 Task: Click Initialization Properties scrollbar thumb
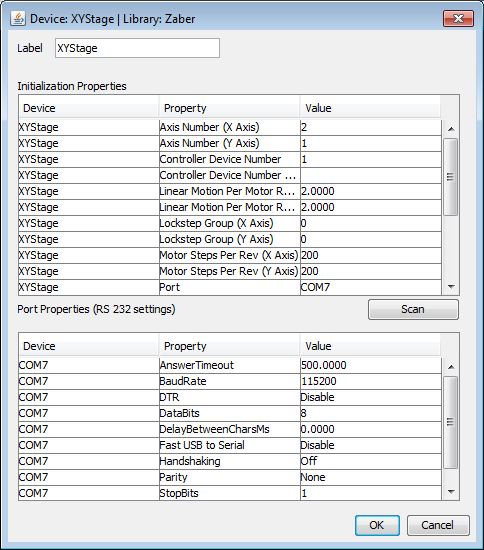pyautogui.click(x=451, y=176)
